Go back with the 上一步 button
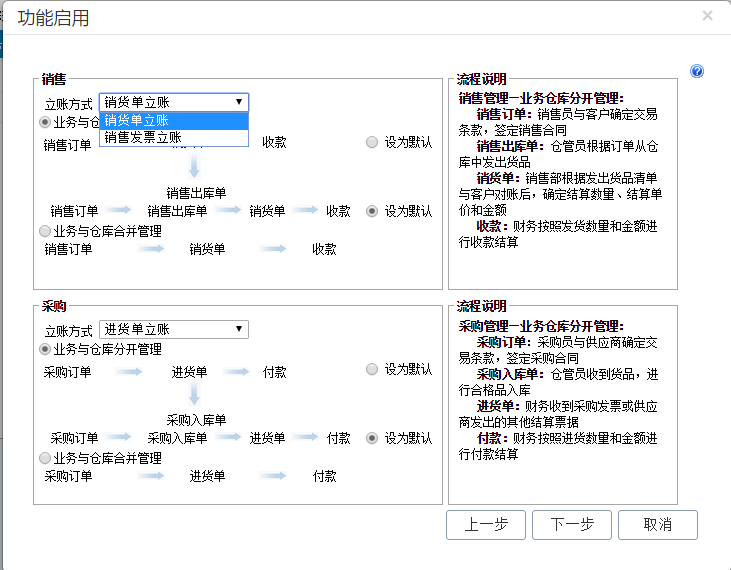This screenshot has width=731, height=570. [x=486, y=525]
